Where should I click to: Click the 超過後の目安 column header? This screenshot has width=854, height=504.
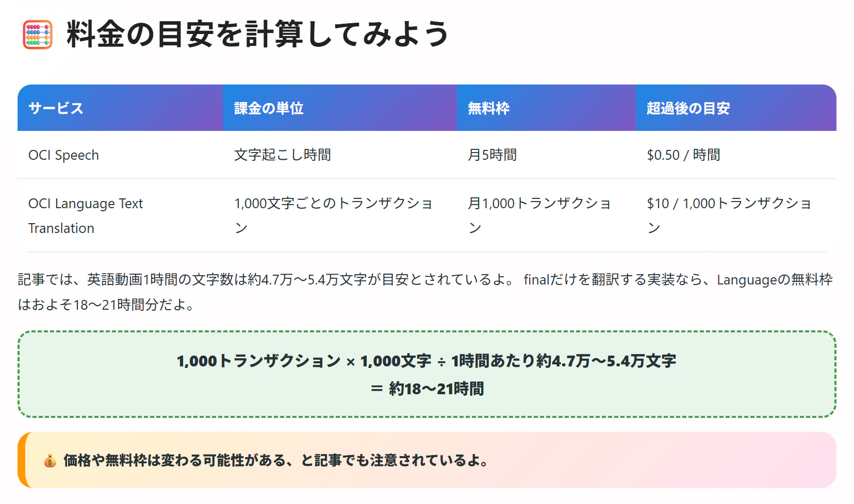coord(736,108)
